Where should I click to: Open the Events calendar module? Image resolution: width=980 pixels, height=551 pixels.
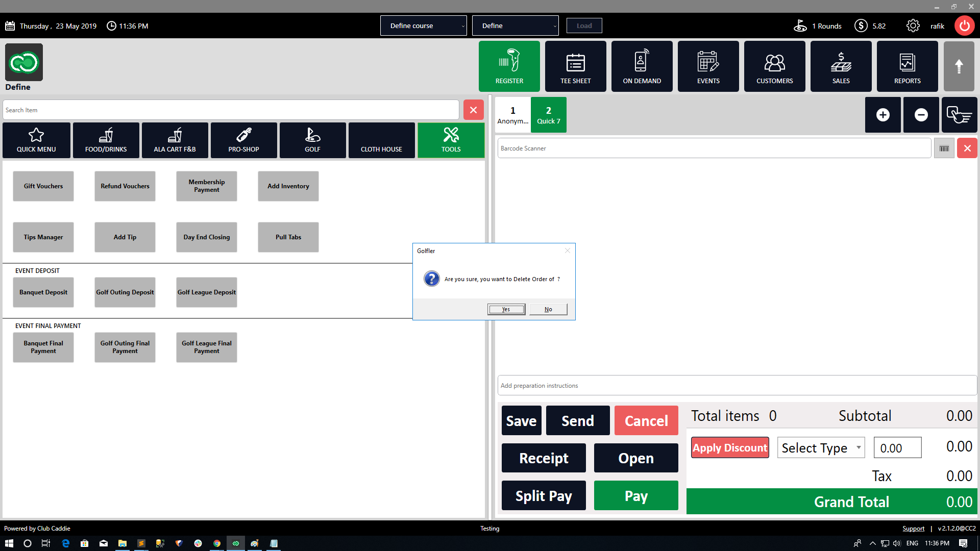(x=708, y=66)
